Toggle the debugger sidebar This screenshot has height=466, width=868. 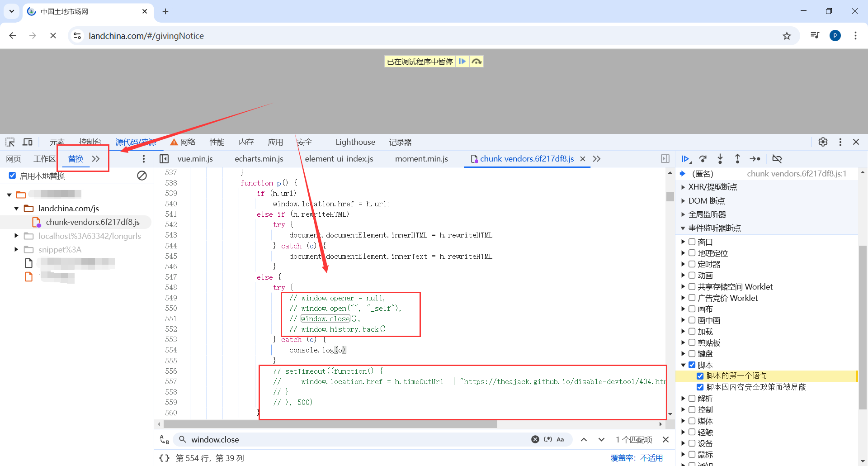point(665,159)
